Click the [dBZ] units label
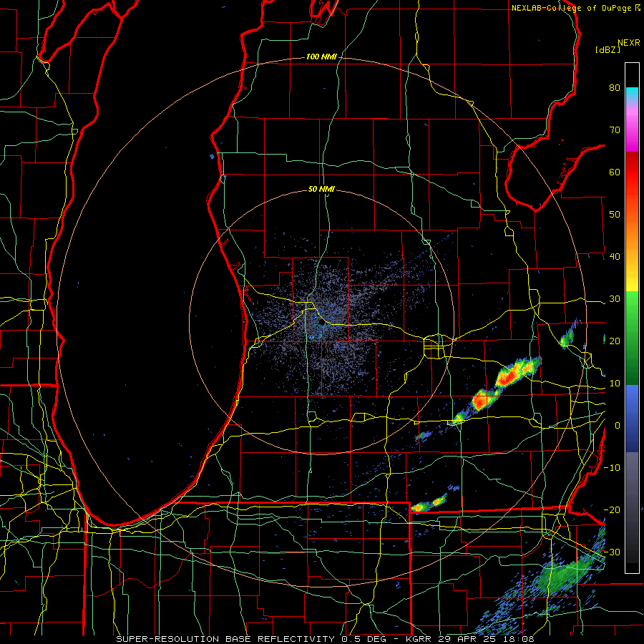 coord(608,50)
